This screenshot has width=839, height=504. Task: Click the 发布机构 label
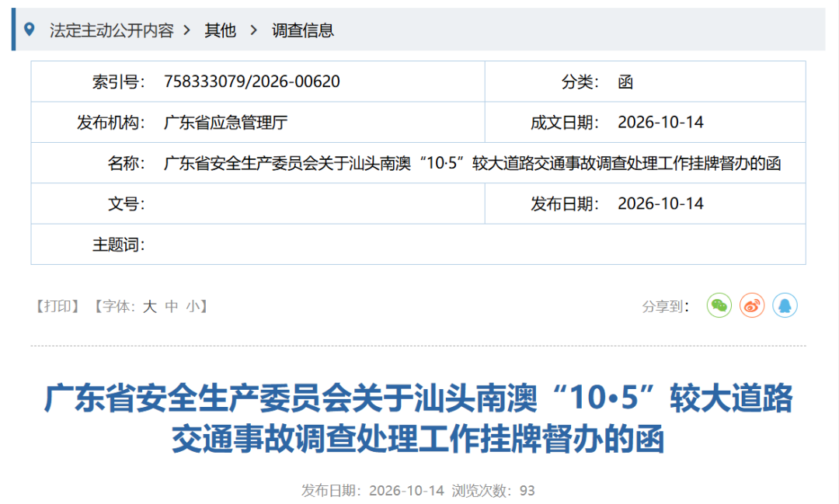pos(111,123)
